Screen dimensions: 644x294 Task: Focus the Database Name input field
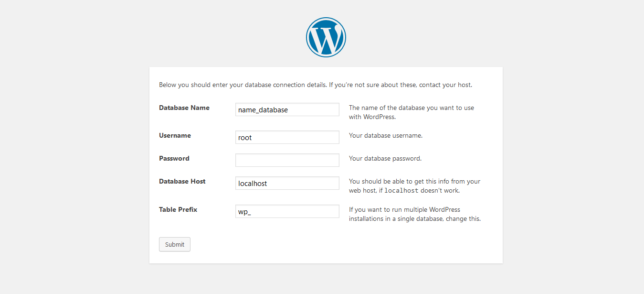coord(287,109)
